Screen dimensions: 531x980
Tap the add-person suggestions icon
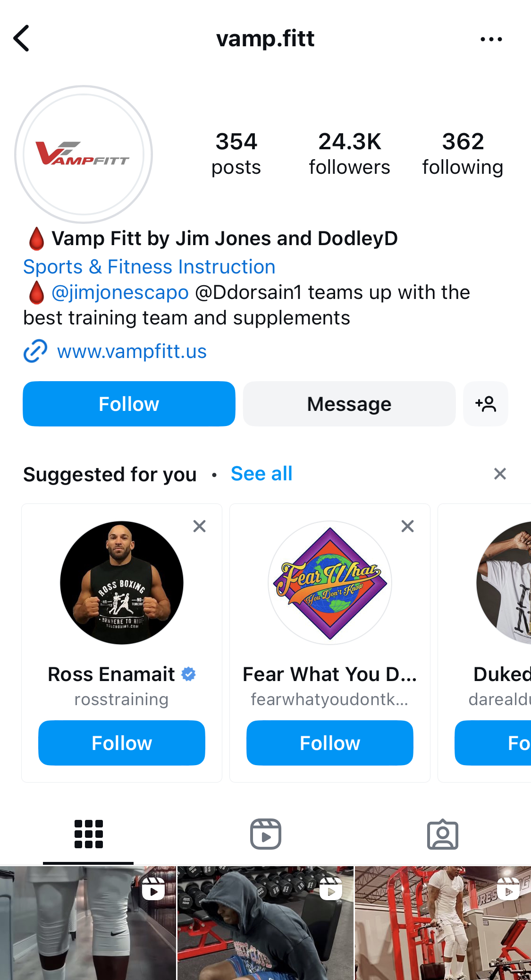coord(485,404)
